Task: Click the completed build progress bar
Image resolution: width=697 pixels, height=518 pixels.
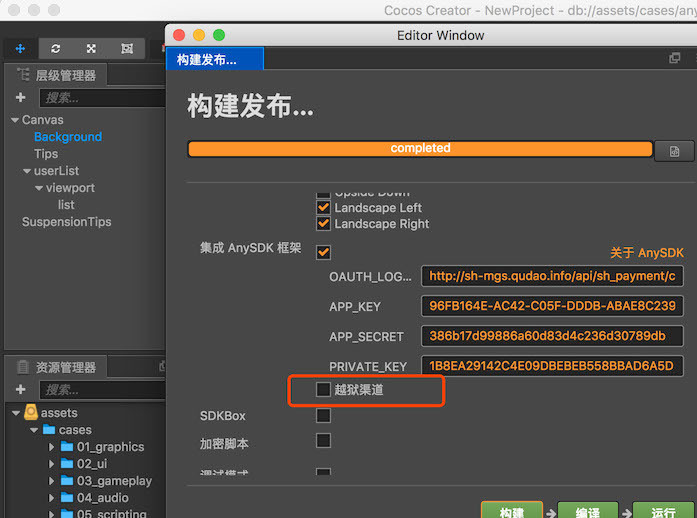Action: coord(420,149)
